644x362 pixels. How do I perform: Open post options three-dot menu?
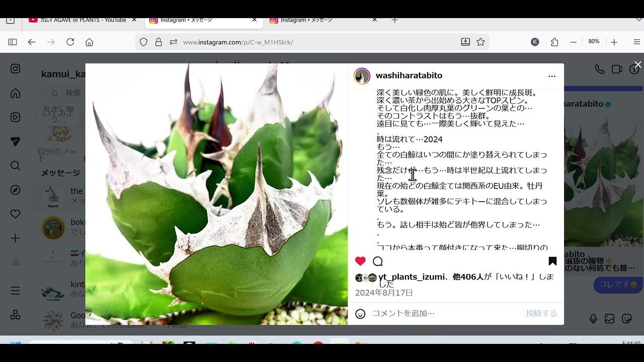552,76
